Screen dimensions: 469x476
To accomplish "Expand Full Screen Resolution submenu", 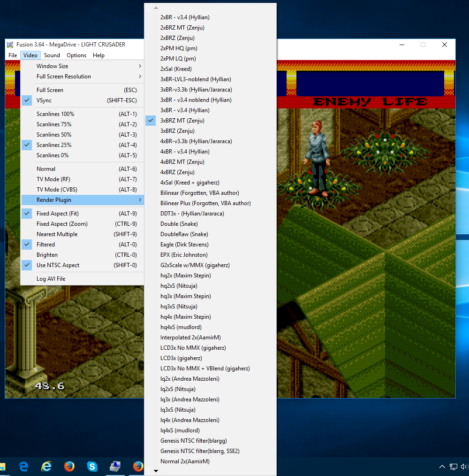I will pos(82,77).
